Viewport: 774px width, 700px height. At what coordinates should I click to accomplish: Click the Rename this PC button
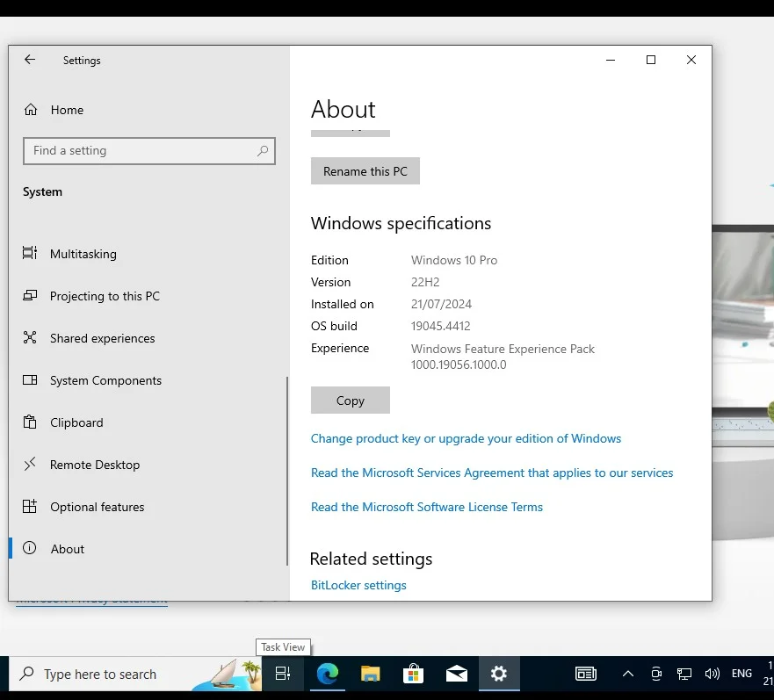[x=365, y=170]
